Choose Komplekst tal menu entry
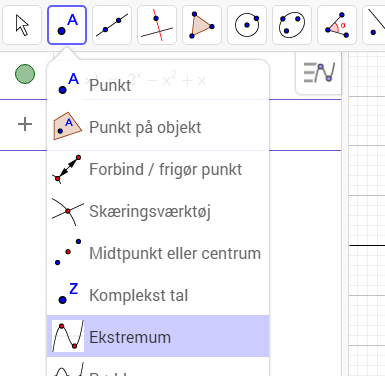 (x=158, y=295)
